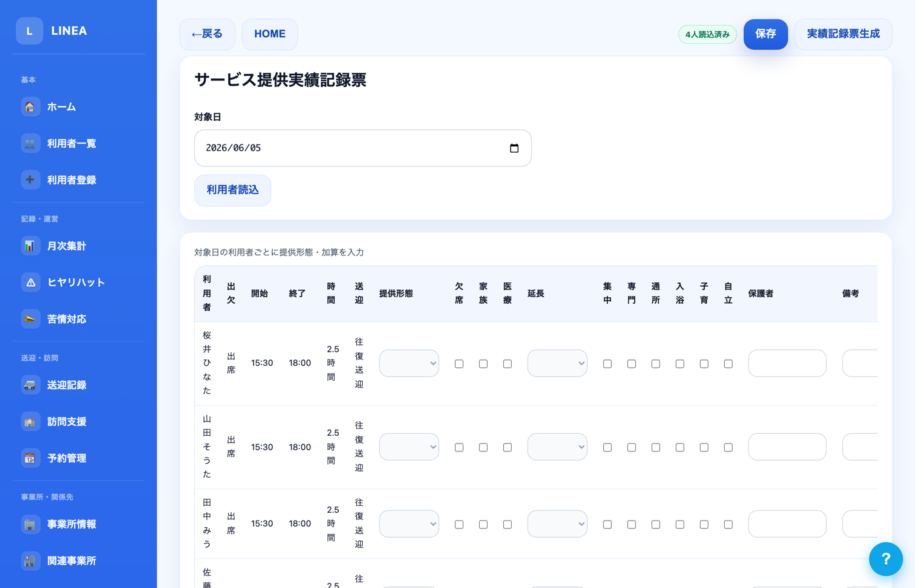This screenshot has height=588, width=915.
Task: Open 提供形態 dropdown for 田中みう
Action: click(409, 524)
